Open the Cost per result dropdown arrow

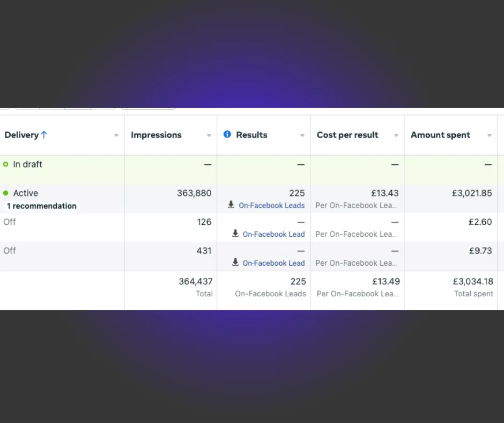(396, 135)
